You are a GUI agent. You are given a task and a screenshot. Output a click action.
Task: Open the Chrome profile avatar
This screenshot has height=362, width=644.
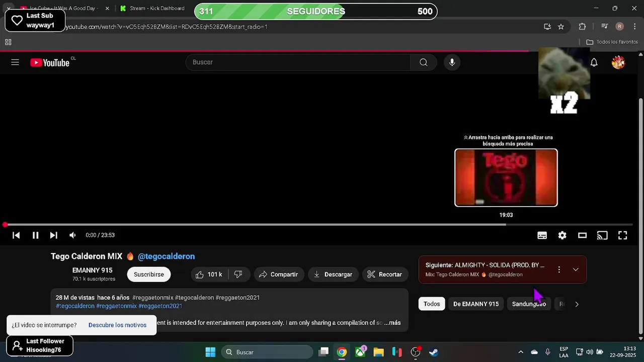tap(620, 27)
